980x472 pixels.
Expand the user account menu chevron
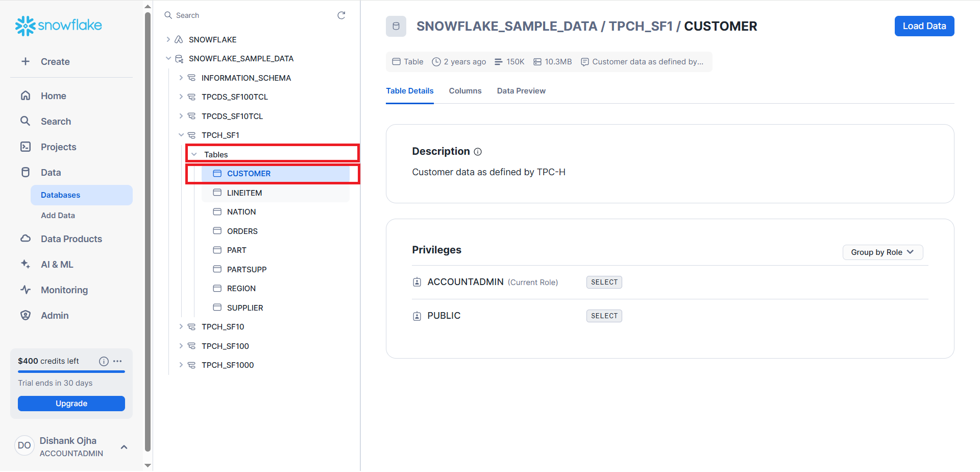[124, 447]
